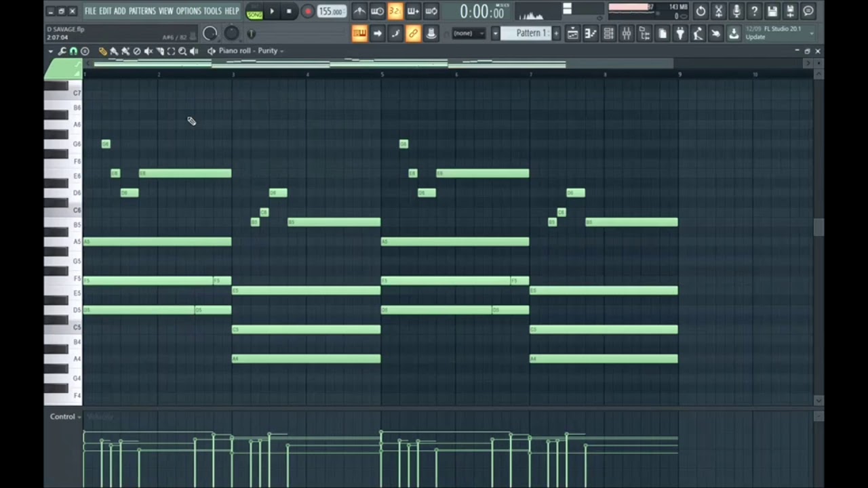
Task: Toggle the countdown before recording icon
Action: (x=395, y=11)
